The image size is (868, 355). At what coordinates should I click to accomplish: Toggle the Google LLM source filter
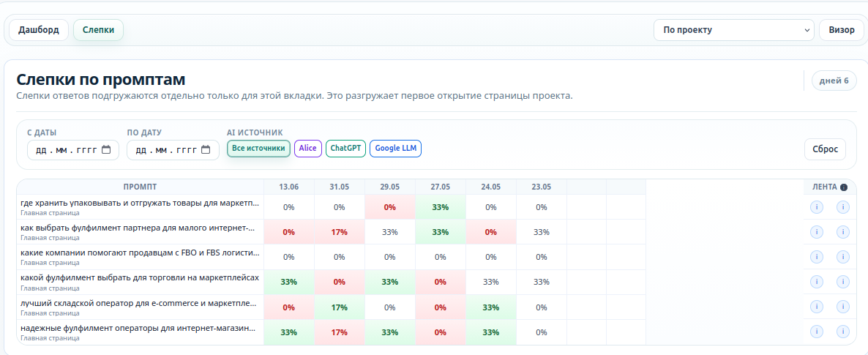(396, 149)
